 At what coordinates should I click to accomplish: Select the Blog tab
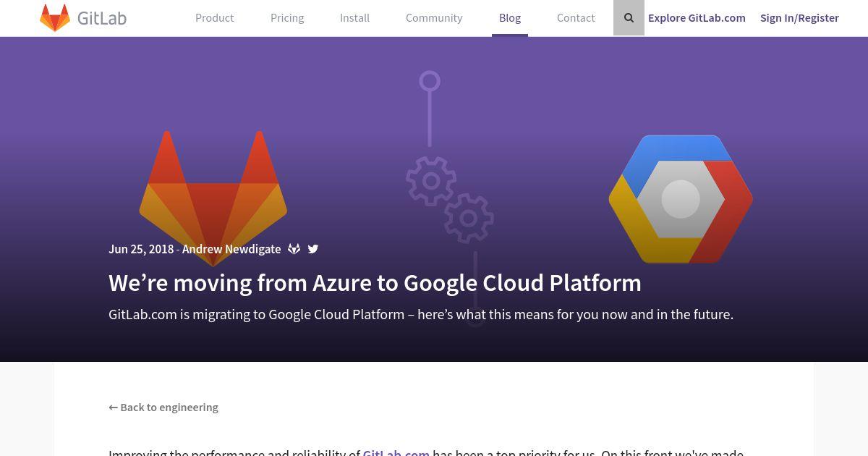coord(510,18)
